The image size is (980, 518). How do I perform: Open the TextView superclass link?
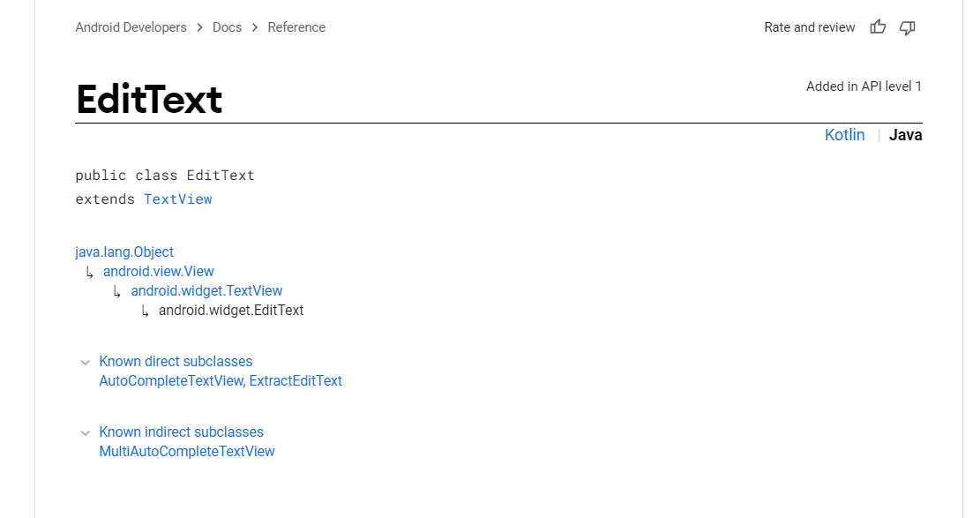[178, 199]
